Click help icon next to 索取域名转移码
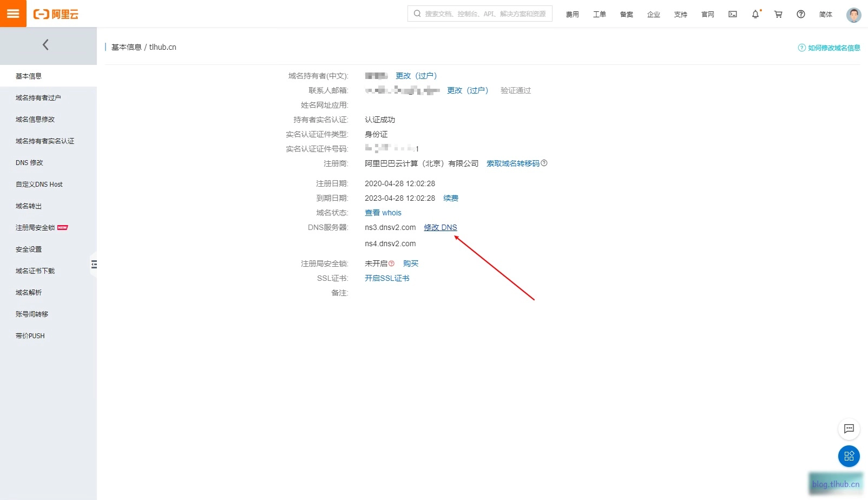Screen dimensions: 868x500 pos(544,163)
